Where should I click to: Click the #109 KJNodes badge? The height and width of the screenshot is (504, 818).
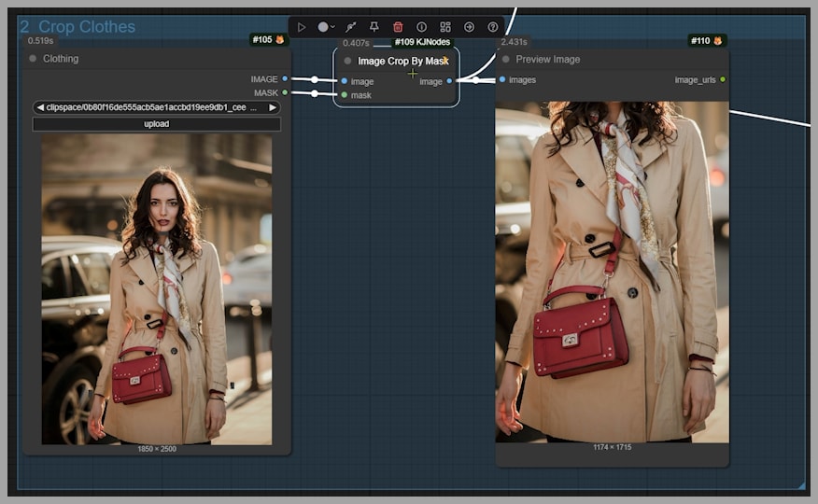(x=422, y=42)
